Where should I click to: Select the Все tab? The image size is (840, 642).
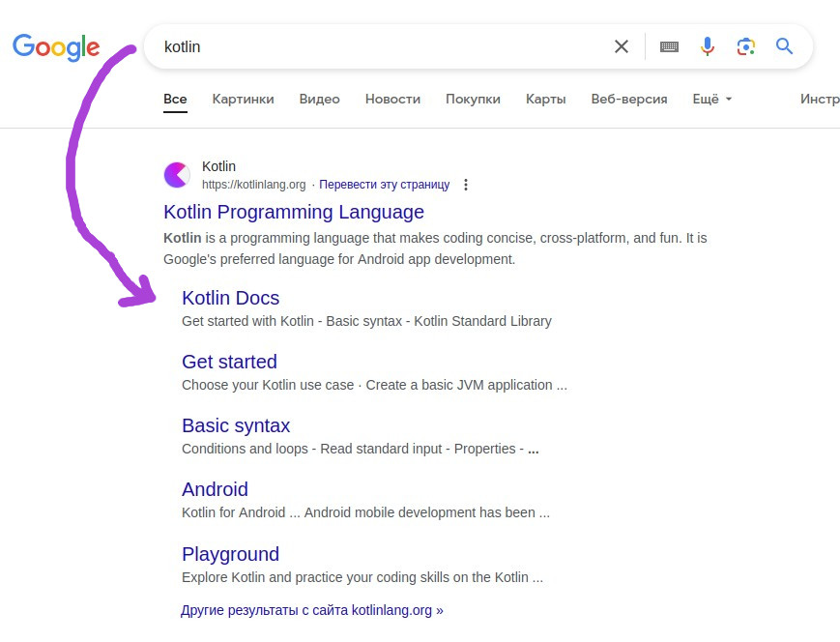pyautogui.click(x=175, y=100)
